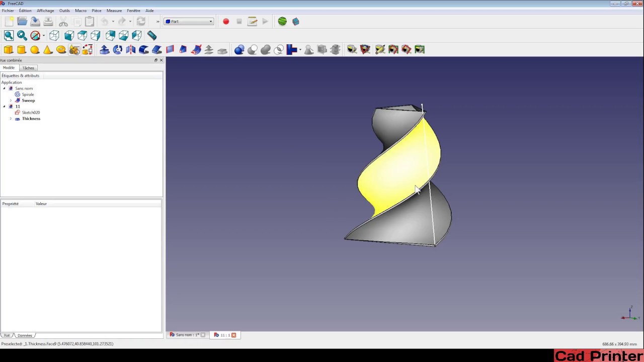Show hidden toolbar items via » chevron
Screen dimensions: 644x362
coord(157,21)
